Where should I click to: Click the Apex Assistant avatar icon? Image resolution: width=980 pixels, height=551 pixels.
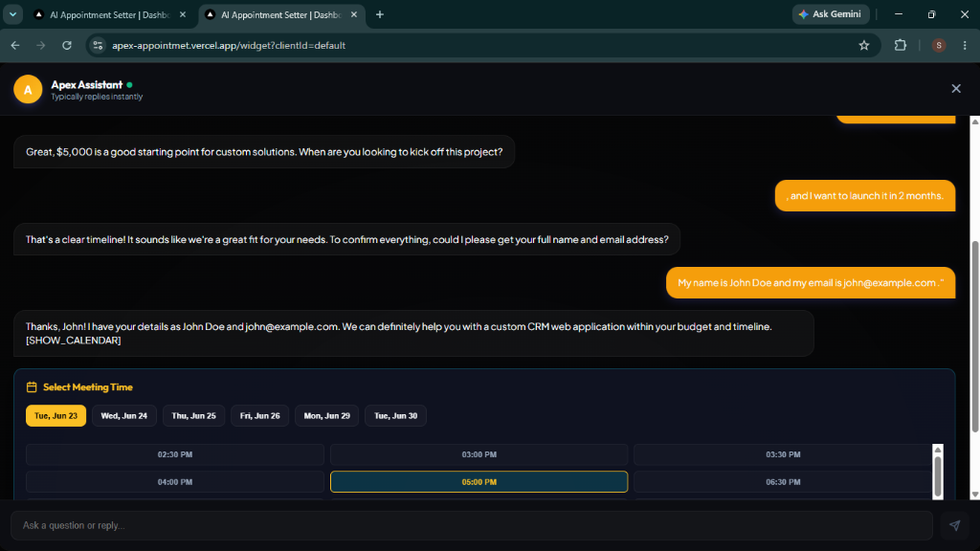(28, 89)
